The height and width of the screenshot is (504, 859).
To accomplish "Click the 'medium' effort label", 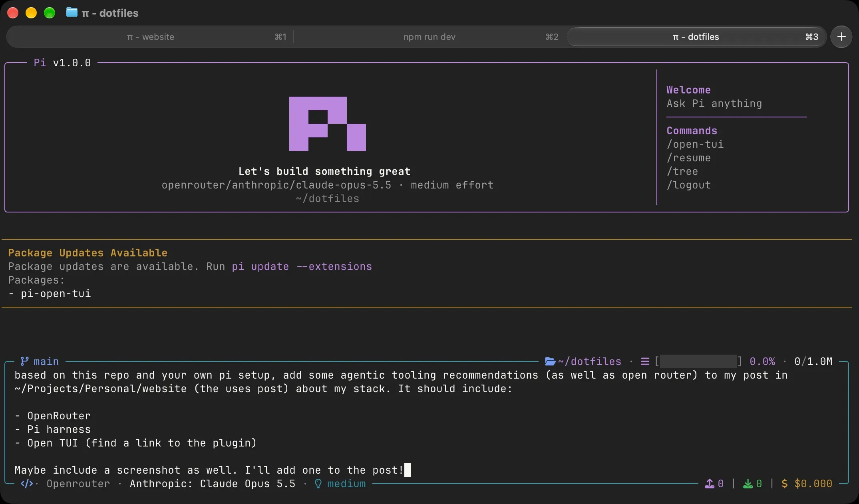I will click(347, 484).
